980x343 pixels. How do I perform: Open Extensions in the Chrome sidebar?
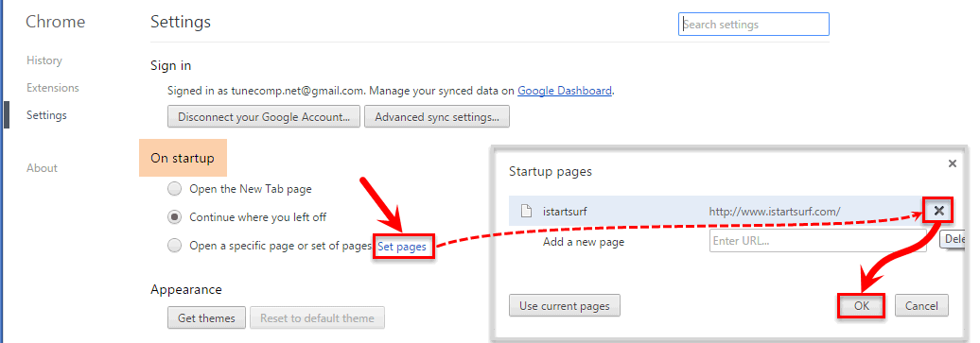point(53,88)
